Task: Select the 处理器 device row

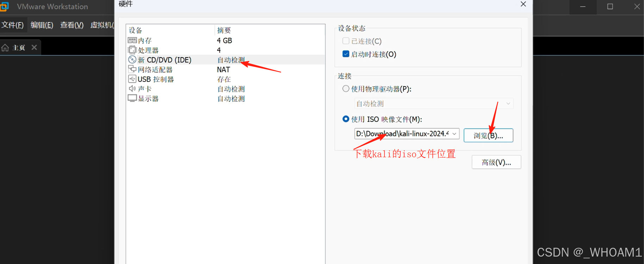Action: (225, 50)
